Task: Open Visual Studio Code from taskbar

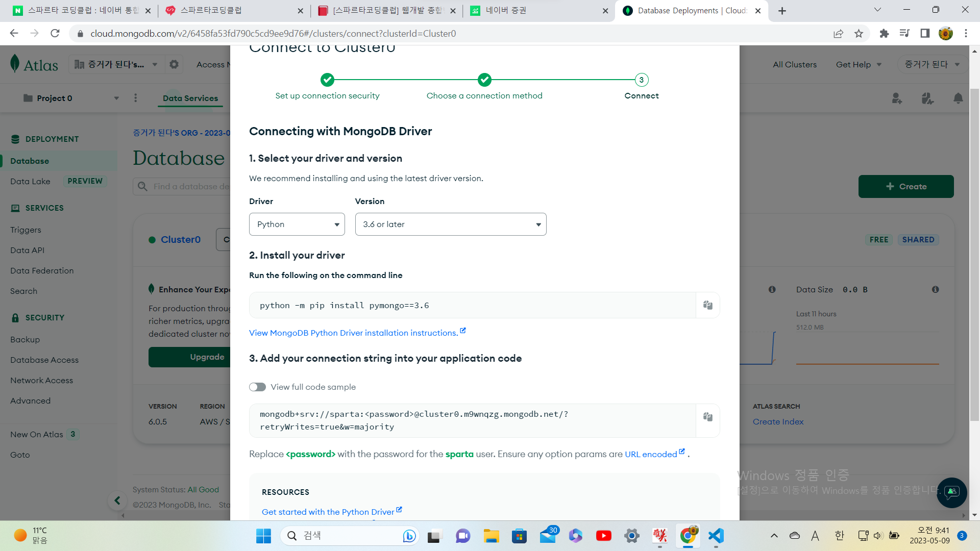Action: pos(716,536)
